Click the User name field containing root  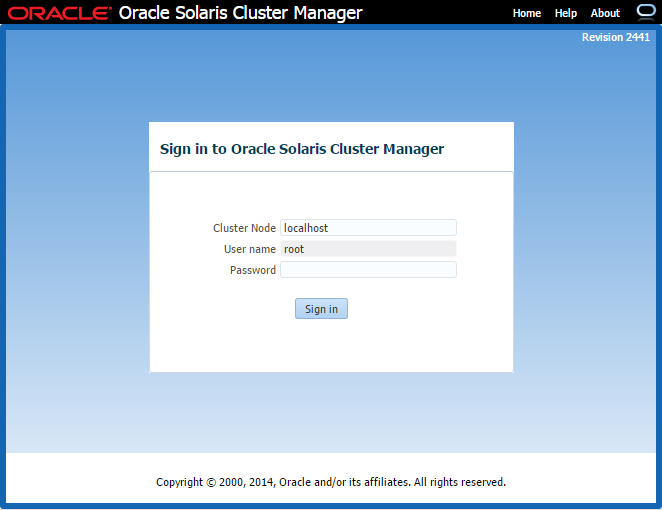point(368,249)
